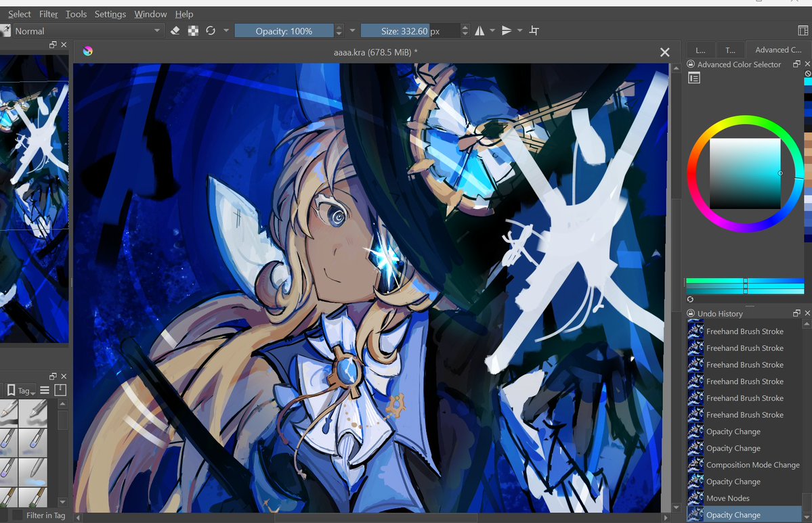
Task: Open brush presets view options menu
Action: [x=45, y=390]
